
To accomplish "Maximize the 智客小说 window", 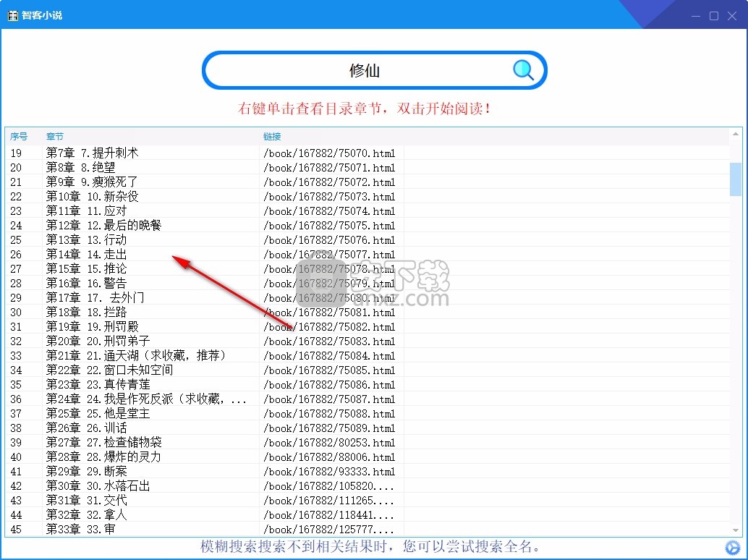I will [x=714, y=16].
